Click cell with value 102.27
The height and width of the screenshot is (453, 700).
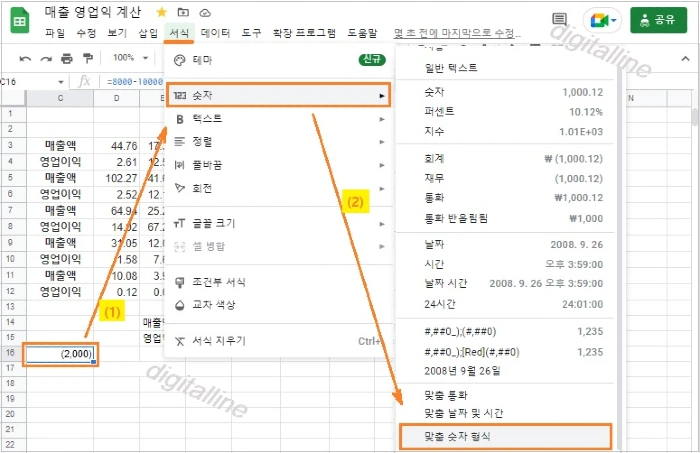click(117, 178)
